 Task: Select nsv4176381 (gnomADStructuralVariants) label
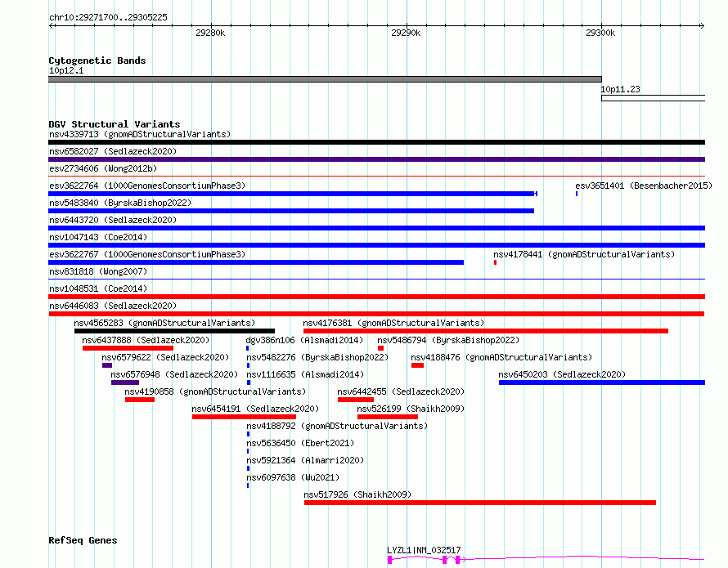(x=393, y=323)
